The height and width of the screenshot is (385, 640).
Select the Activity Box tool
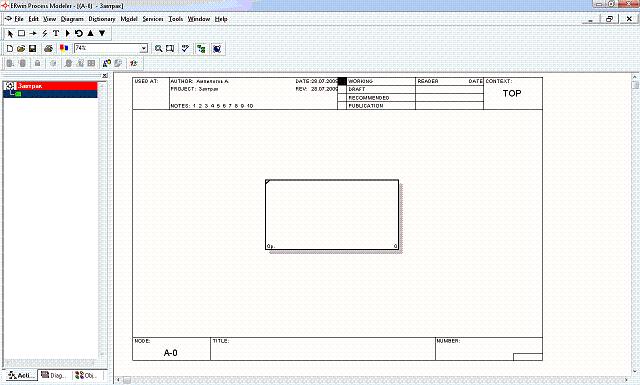pyautogui.click(x=22, y=33)
